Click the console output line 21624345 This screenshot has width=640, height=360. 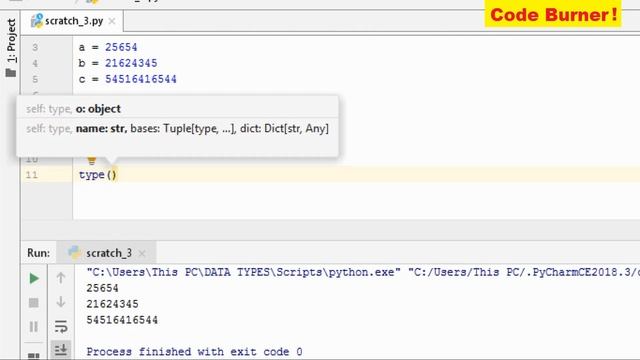pos(112,304)
